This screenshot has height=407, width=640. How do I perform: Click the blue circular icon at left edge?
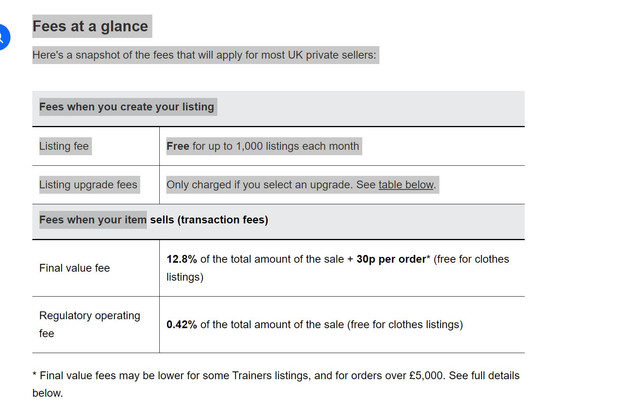pyautogui.click(x=2, y=38)
